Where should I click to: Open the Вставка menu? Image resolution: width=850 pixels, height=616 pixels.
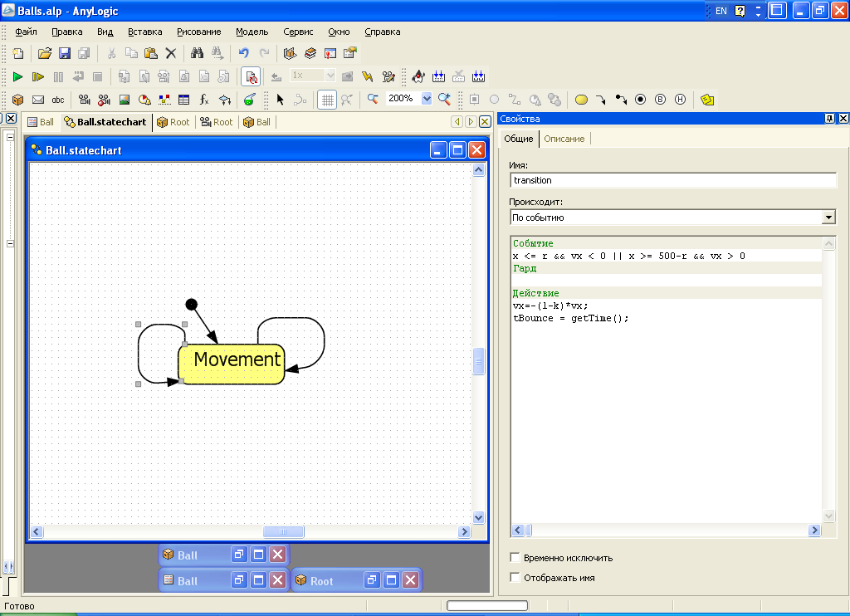point(144,32)
